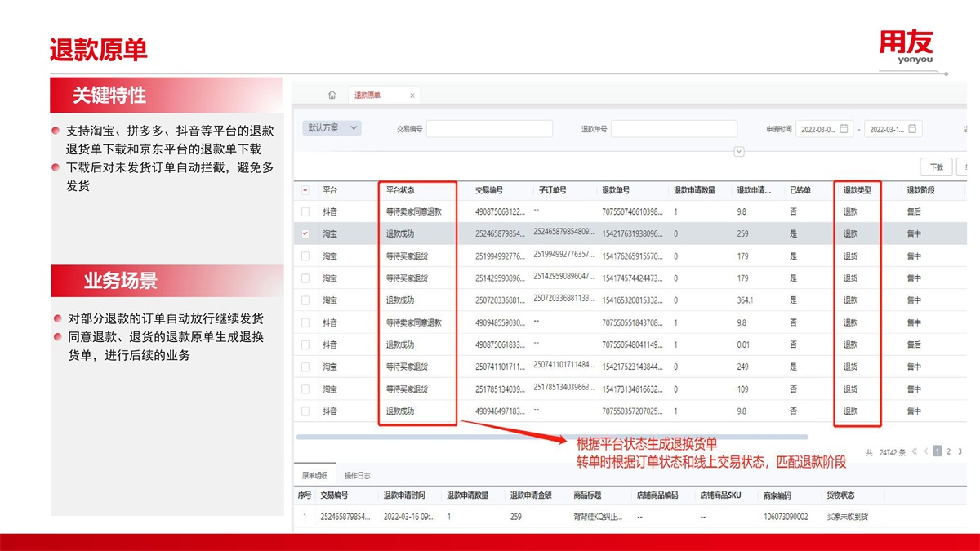
Task: Open the end date calendar picker icon
Action: coord(913,128)
